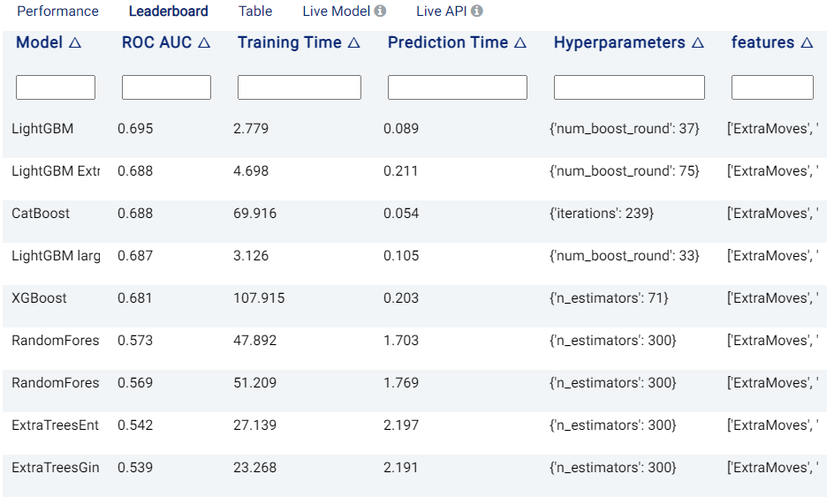Open the Table tab
Viewport: 834px width, 504px height.
coord(255,11)
